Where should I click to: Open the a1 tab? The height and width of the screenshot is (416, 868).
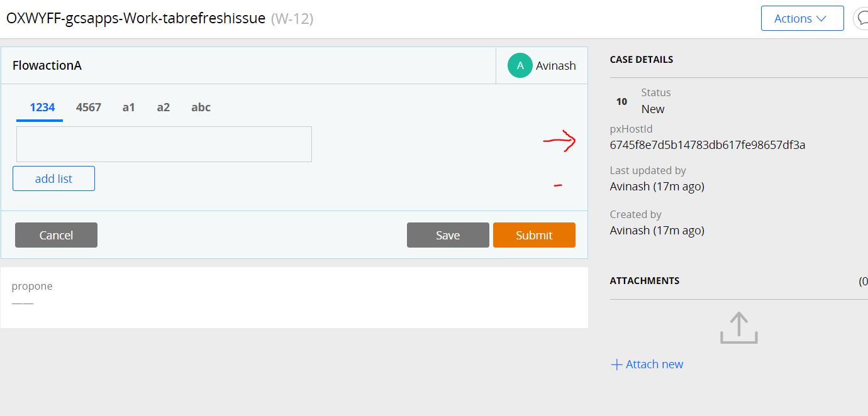129,107
